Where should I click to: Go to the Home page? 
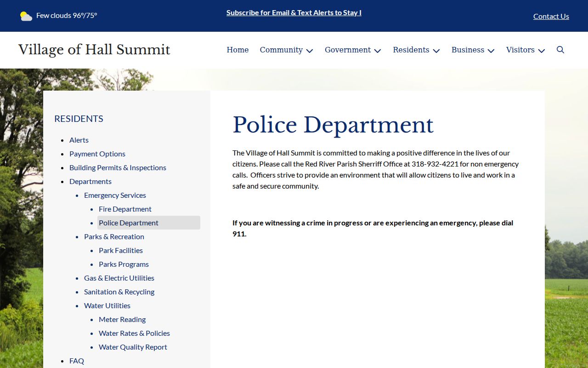[237, 50]
